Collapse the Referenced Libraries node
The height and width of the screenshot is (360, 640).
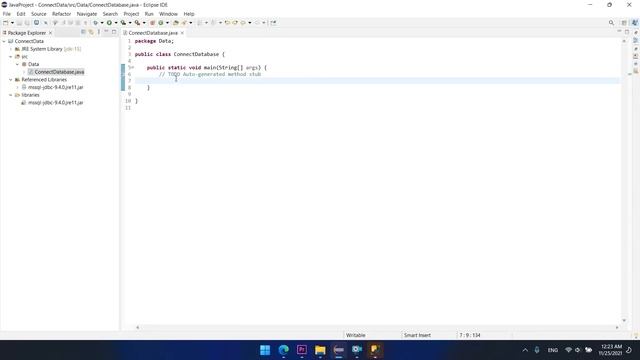click(x=11, y=80)
